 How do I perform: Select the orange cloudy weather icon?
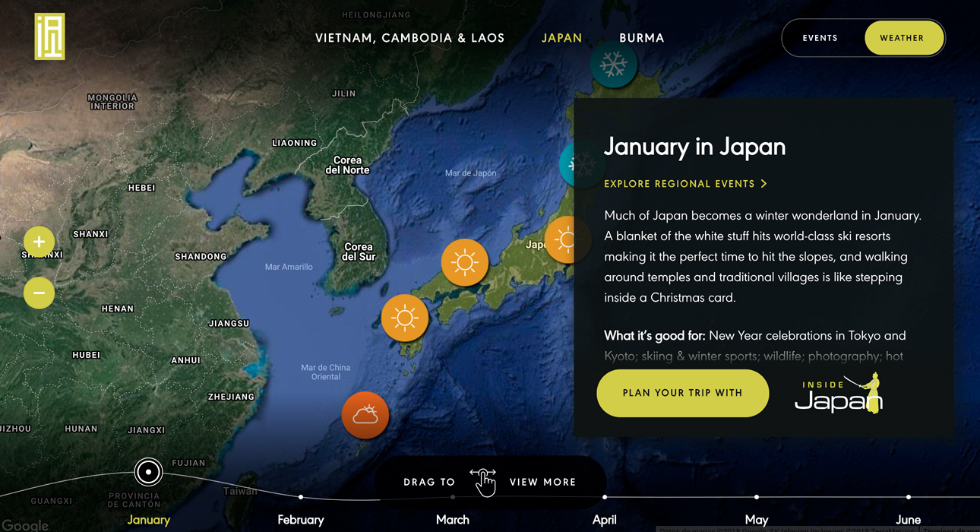tap(365, 415)
